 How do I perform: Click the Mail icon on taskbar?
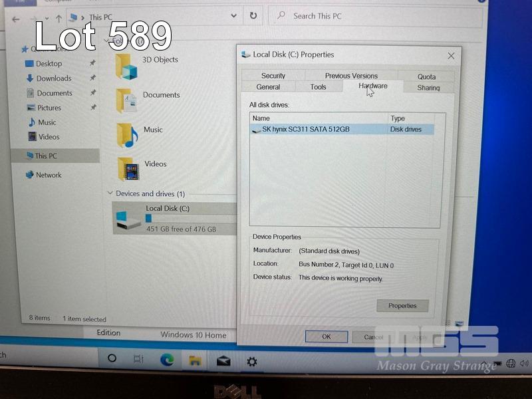click(223, 360)
